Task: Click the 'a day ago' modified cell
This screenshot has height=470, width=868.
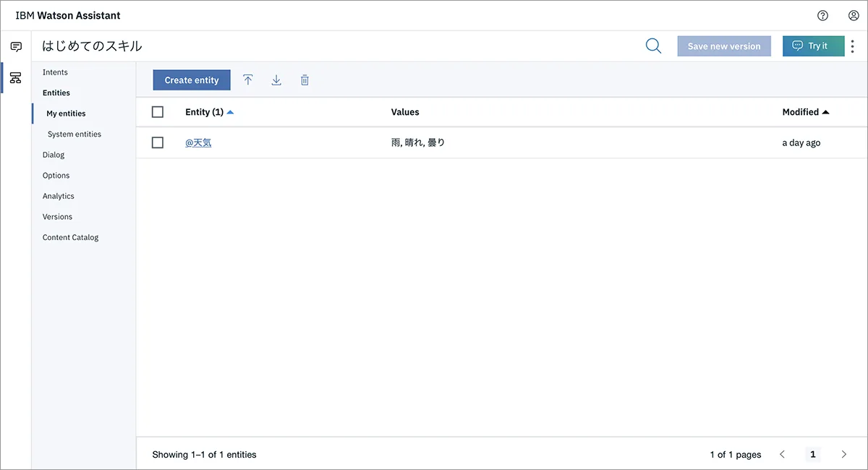Action: pyautogui.click(x=801, y=143)
